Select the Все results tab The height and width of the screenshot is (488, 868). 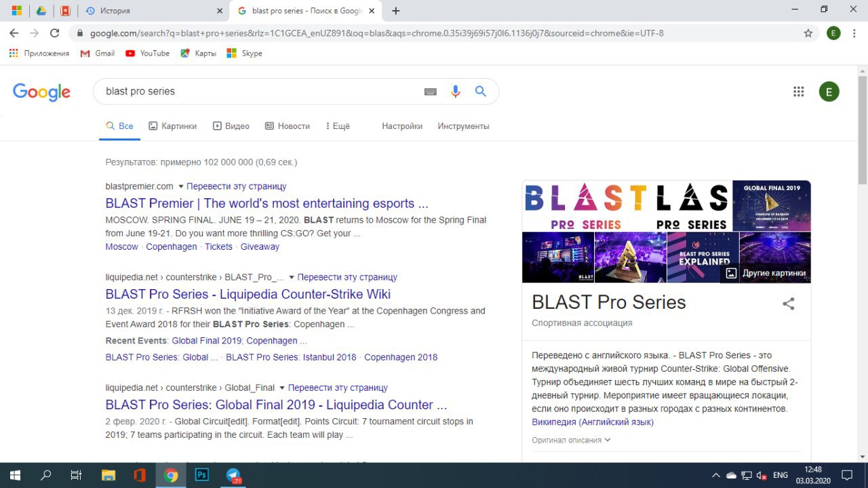pos(119,126)
